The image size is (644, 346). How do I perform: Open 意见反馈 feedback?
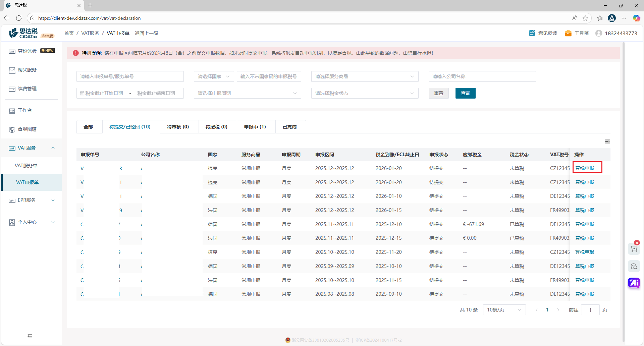click(543, 33)
